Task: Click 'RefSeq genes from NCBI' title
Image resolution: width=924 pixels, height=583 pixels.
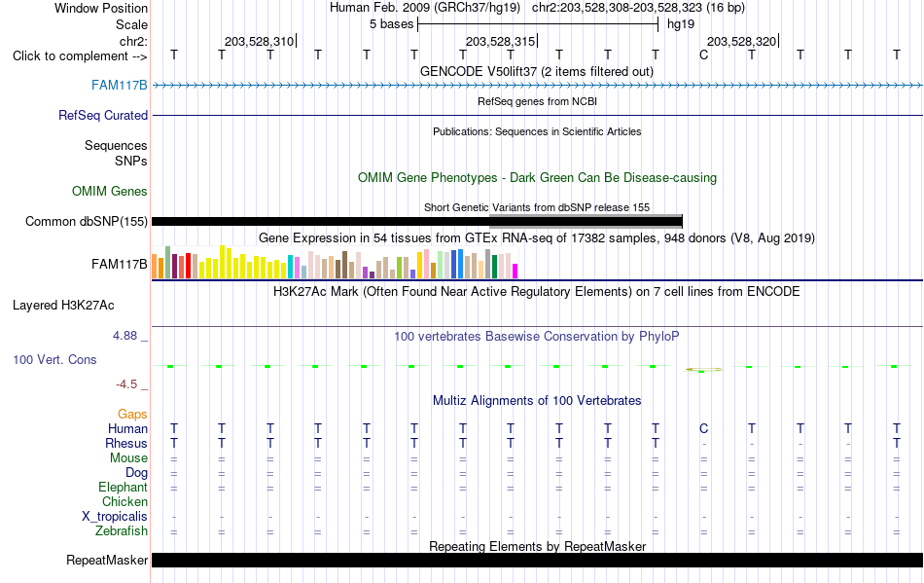Action: tap(538, 101)
